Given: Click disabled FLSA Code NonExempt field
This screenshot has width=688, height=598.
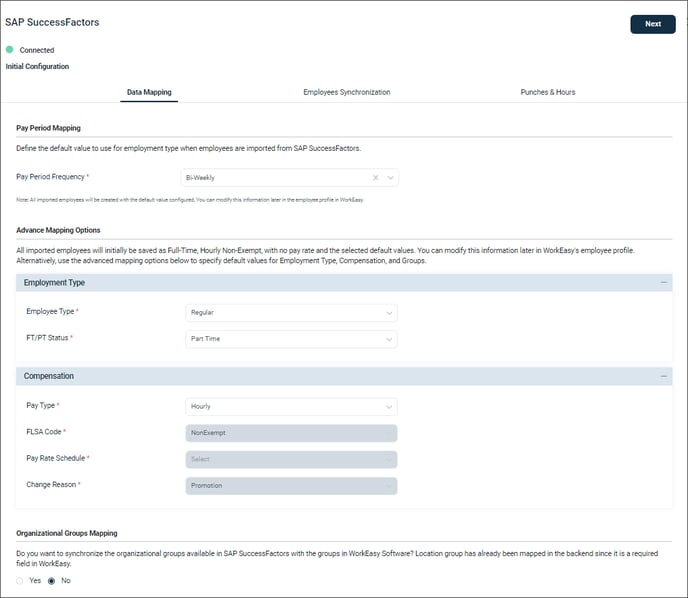Looking at the screenshot, I should click(291, 433).
